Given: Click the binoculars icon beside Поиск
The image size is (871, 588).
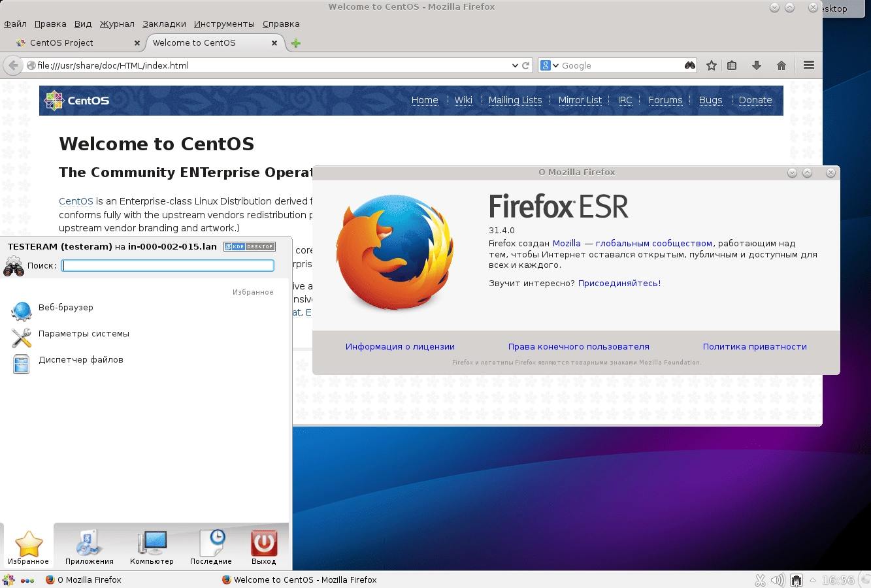Looking at the screenshot, I should (x=14, y=266).
